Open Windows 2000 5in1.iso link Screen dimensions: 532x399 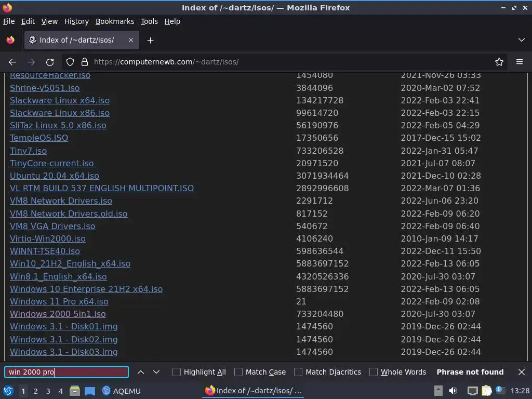pyautogui.click(x=58, y=314)
